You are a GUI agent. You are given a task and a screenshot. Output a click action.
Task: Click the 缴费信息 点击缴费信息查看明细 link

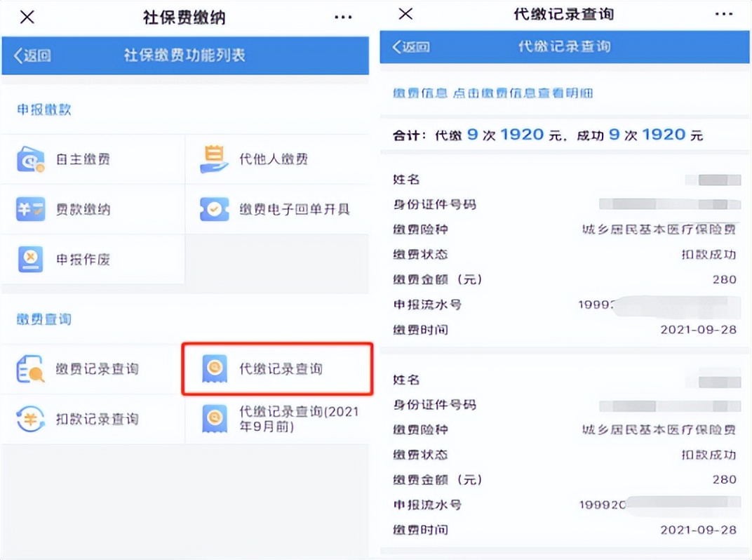(x=493, y=93)
